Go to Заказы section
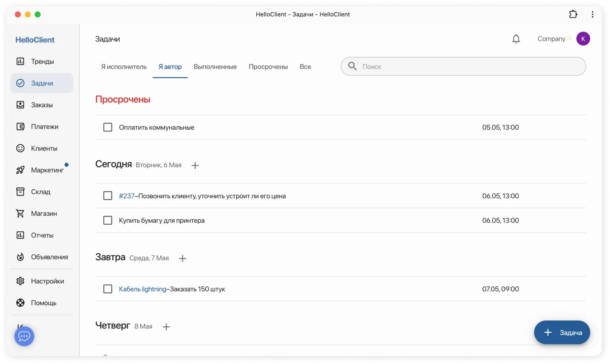The image size is (610, 364). (x=42, y=105)
